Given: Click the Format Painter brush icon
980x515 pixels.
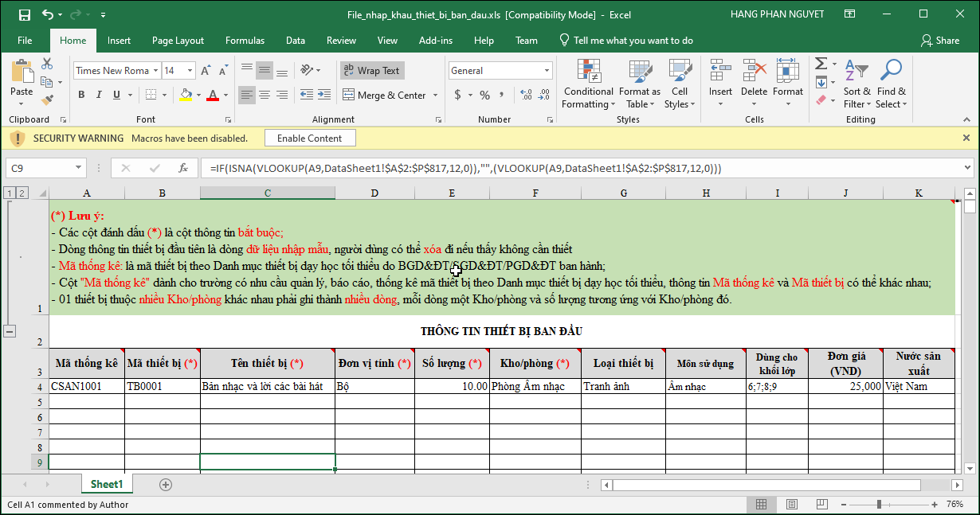Looking at the screenshot, I should tap(47, 100).
